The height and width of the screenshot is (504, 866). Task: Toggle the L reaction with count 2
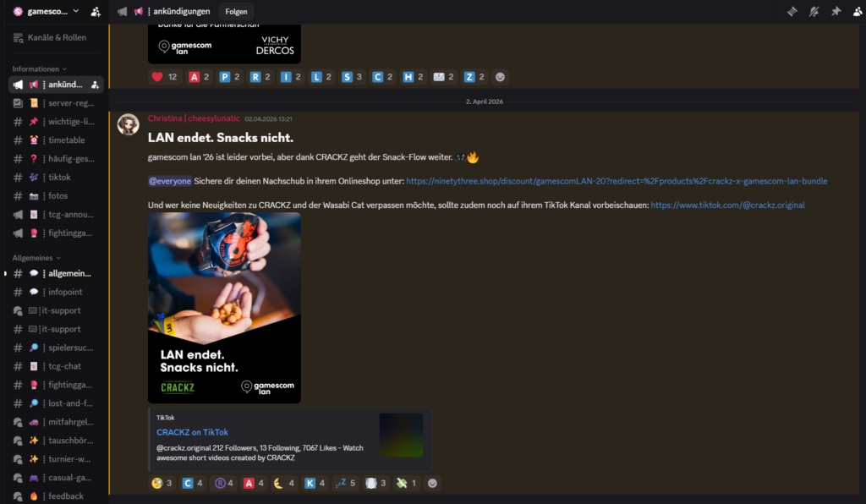321,77
